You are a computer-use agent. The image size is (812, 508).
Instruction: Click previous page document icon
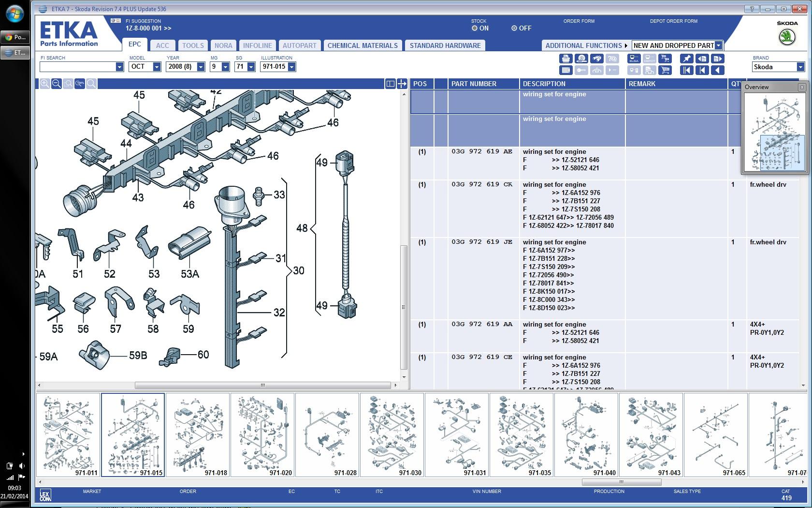tap(702, 59)
